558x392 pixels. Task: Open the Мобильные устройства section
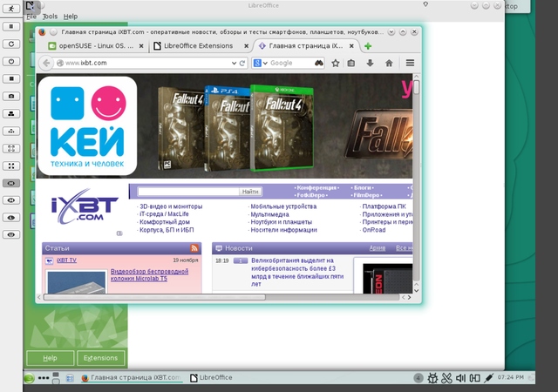(x=283, y=206)
